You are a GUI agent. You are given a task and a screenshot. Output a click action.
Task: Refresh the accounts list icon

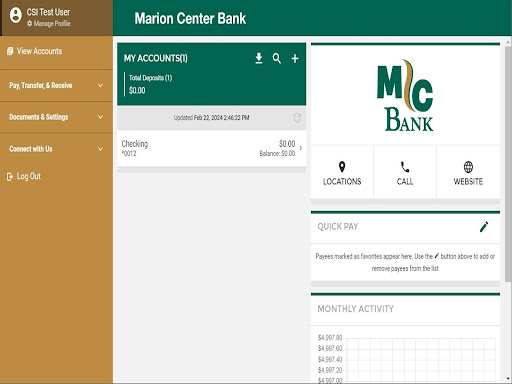point(297,118)
